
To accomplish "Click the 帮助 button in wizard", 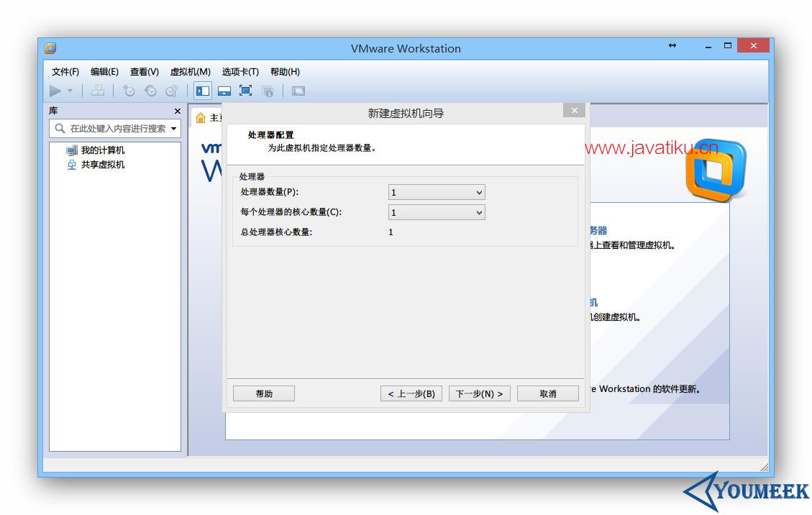I will [x=264, y=393].
